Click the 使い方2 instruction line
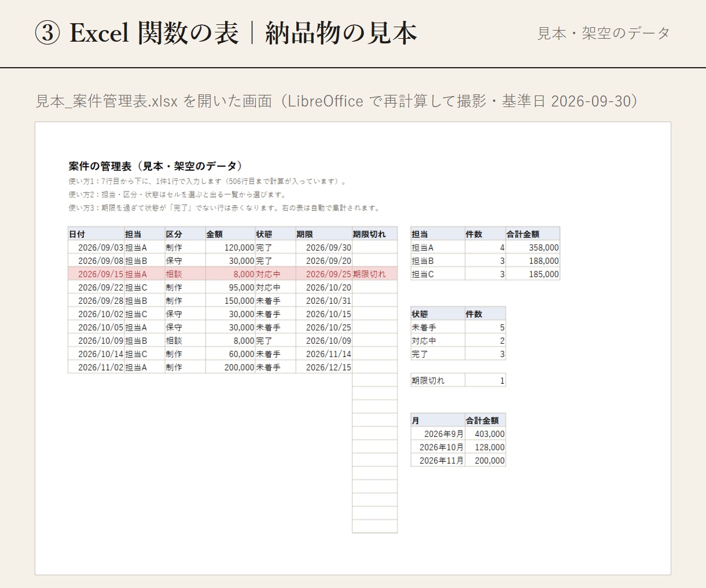Image resolution: width=706 pixels, height=588 pixels. [x=177, y=194]
